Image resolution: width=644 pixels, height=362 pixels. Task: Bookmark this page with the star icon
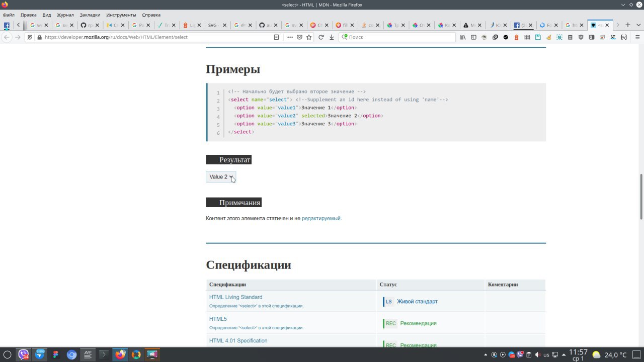pyautogui.click(x=309, y=37)
